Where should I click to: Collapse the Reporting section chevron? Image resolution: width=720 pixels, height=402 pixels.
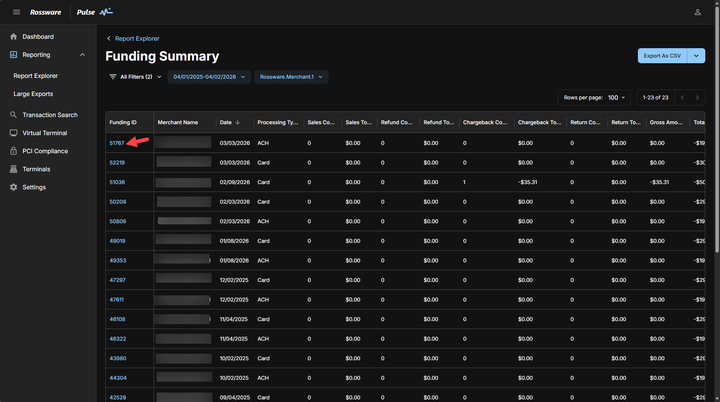click(82, 55)
